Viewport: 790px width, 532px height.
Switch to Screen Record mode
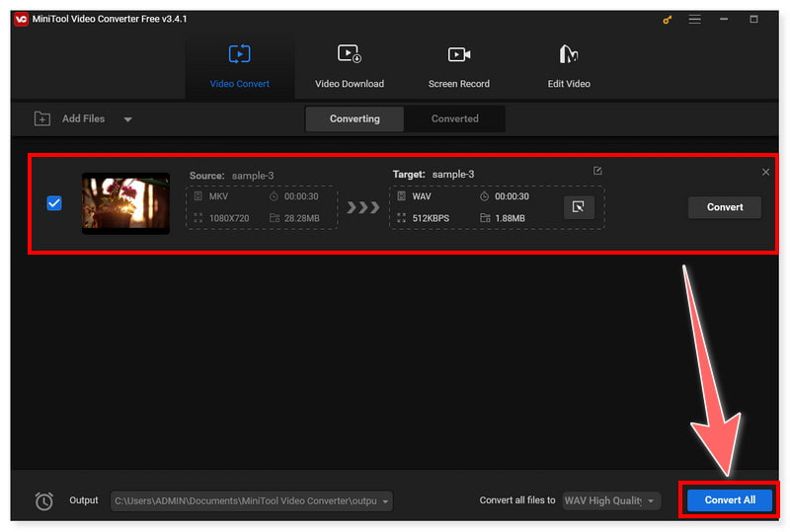point(458,66)
